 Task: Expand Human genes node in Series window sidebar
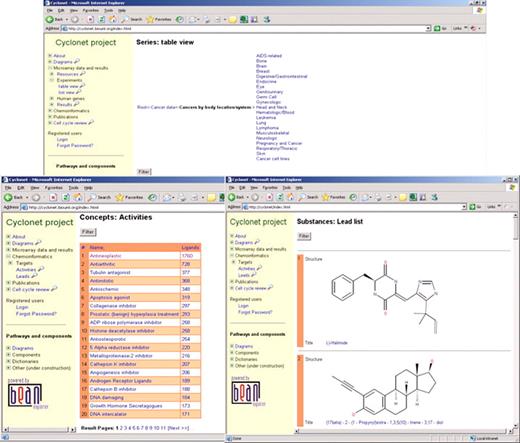(52, 99)
